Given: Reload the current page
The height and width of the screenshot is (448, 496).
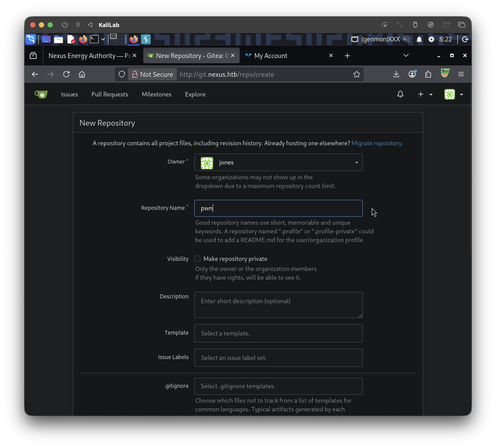Looking at the screenshot, I should (x=66, y=74).
